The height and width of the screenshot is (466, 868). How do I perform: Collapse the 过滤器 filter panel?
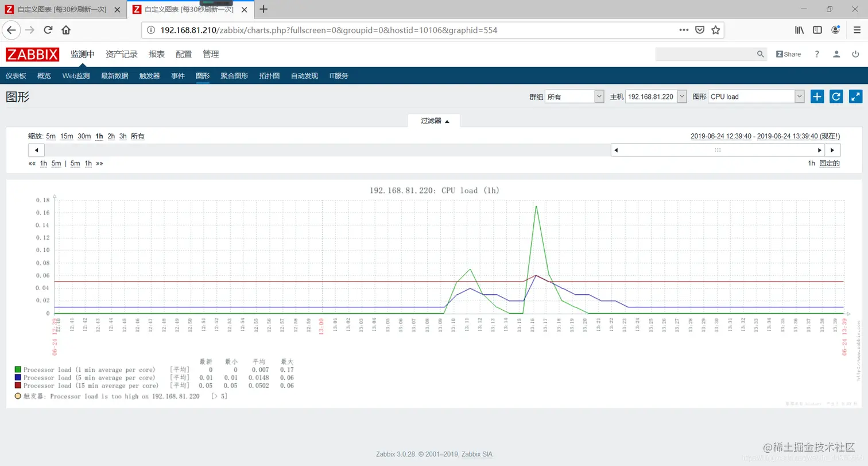(x=434, y=121)
